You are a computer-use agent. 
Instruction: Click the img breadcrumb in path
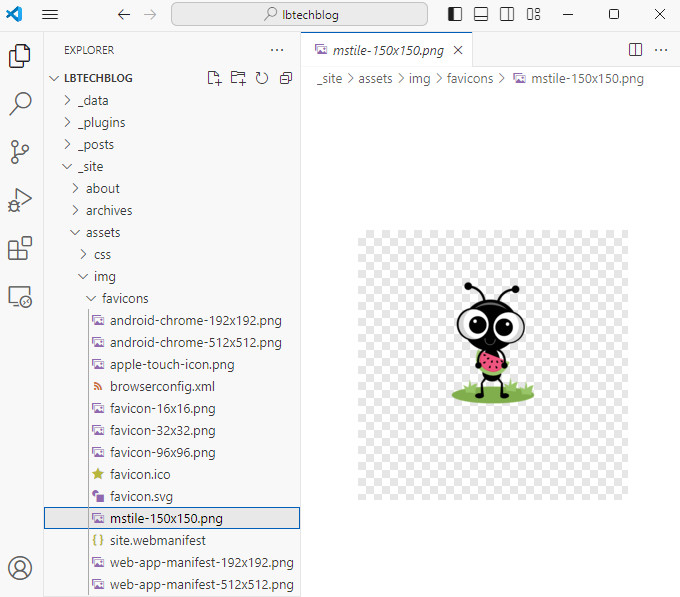(x=419, y=78)
